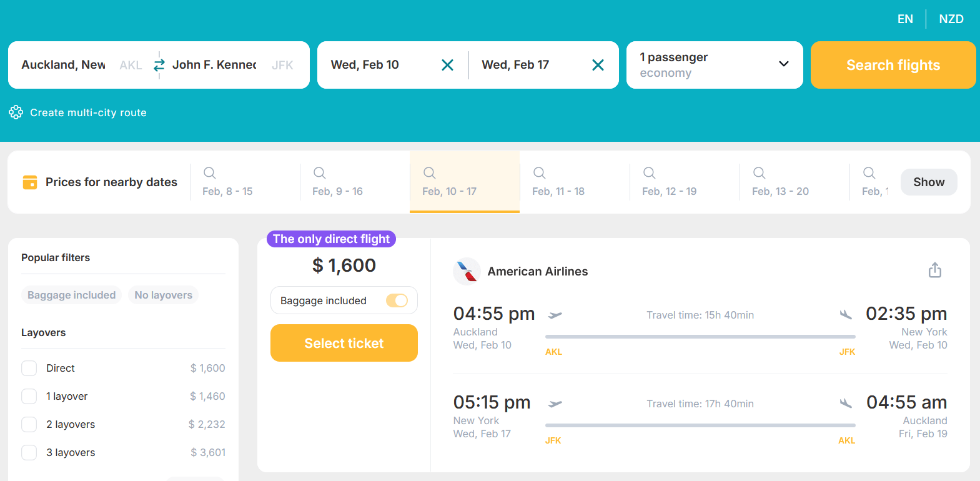Click the share icon for American Airlines flight
Screen dimensions: 980x481
(x=934, y=270)
